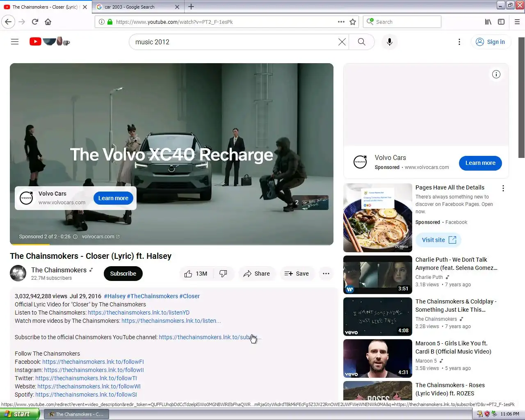Open the Website followWI link
Screen dimensions: 525x420
point(89,386)
